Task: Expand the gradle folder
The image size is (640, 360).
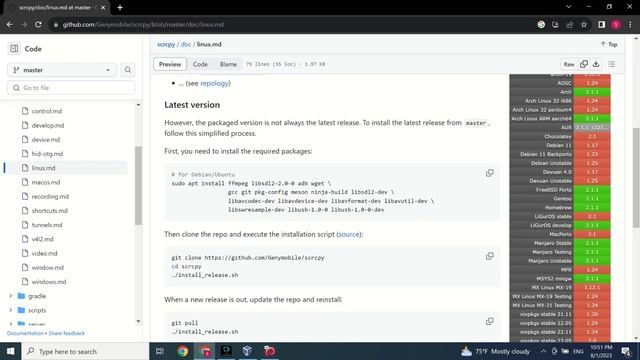Action: (11, 296)
